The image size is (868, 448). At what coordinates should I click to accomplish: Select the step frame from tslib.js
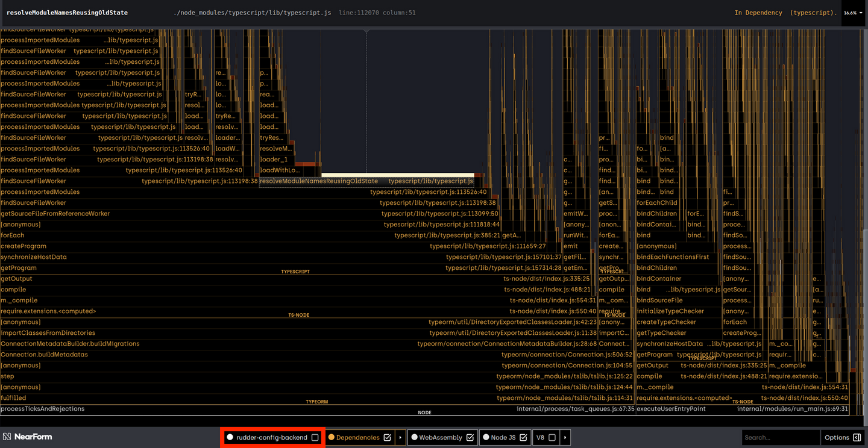point(317,376)
